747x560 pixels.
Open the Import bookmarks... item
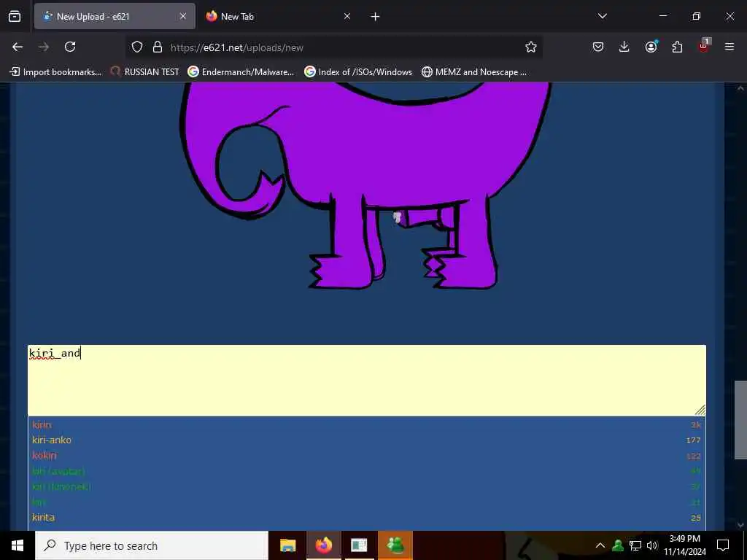[55, 72]
